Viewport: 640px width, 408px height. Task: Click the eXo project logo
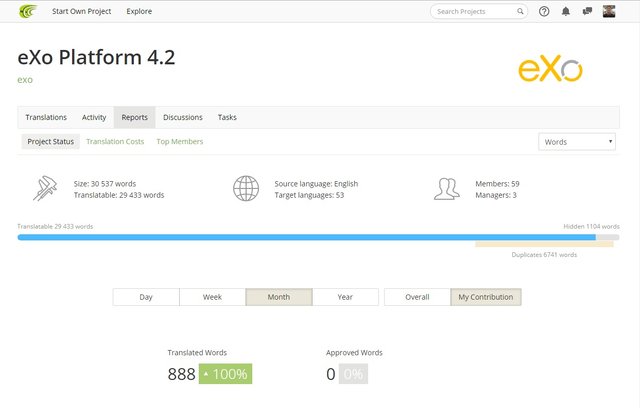click(x=550, y=68)
